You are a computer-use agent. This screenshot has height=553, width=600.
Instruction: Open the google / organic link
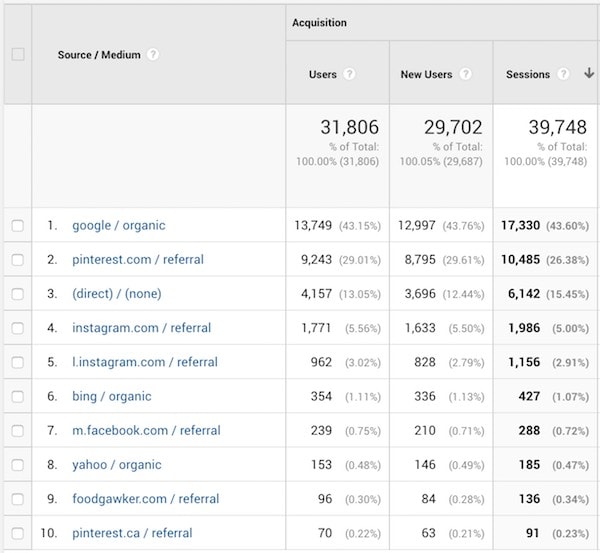[x=119, y=225]
